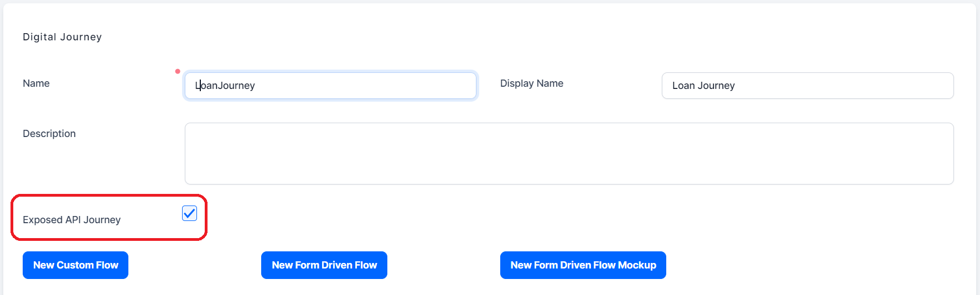Screen dimensions: 980x295
Task: Click the "Digital Journey" section heading
Action: point(62,37)
